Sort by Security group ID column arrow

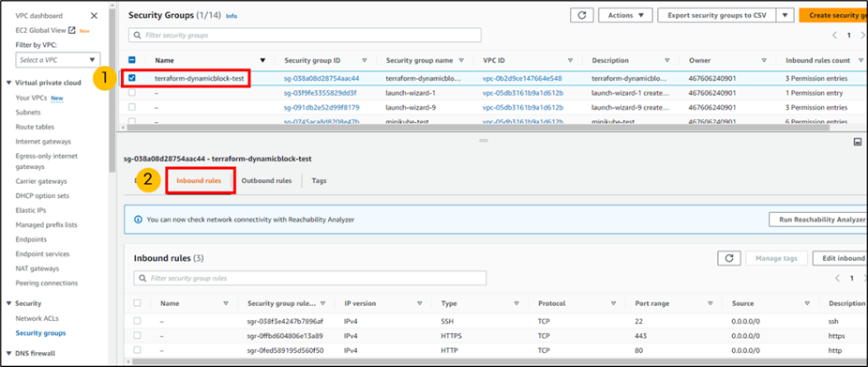[x=365, y=60]
